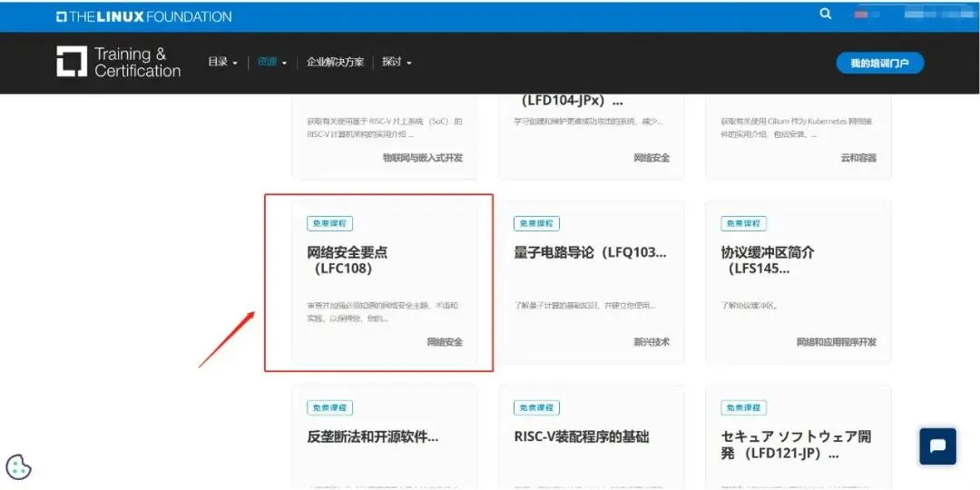
Task: Click 新兴技术 category label
Action: [652, 342]
